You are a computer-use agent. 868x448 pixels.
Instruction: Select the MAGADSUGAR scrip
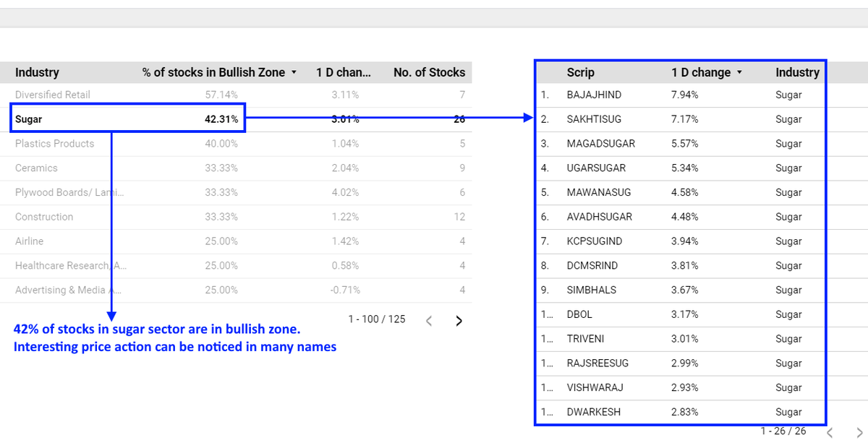click(600, 144)
